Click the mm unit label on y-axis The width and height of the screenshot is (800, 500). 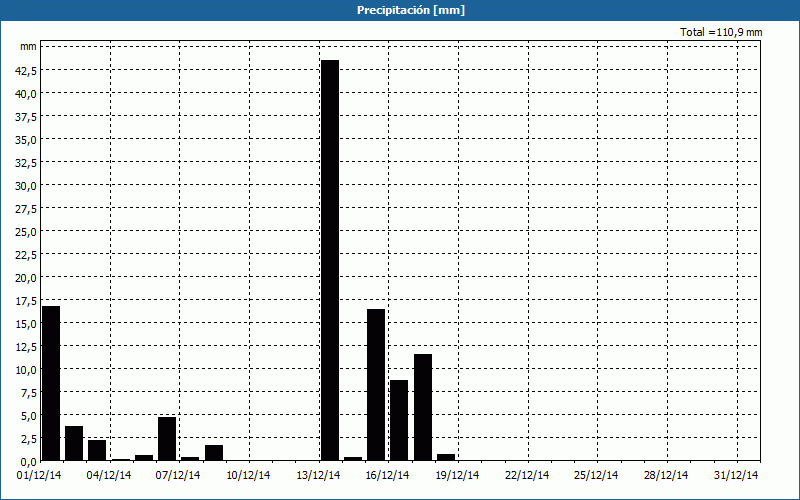29,46
